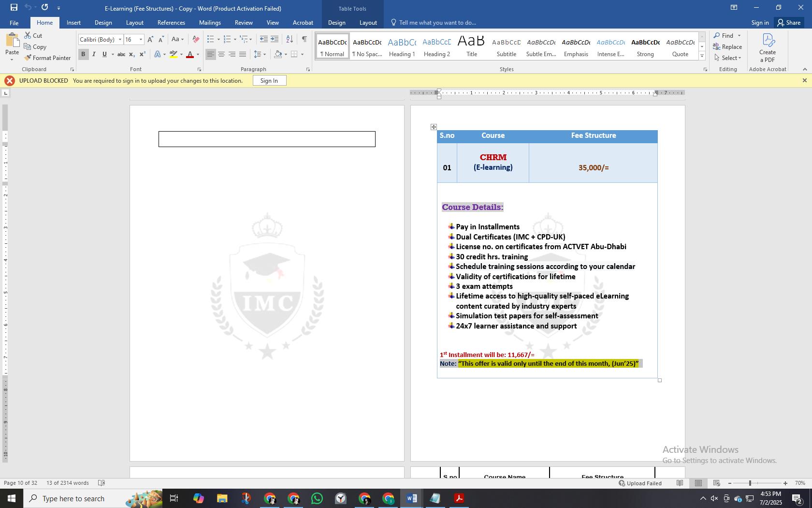This screenshot has width=812, height=508.
Task: Open the Font dialog launcher
Action: 199,70
